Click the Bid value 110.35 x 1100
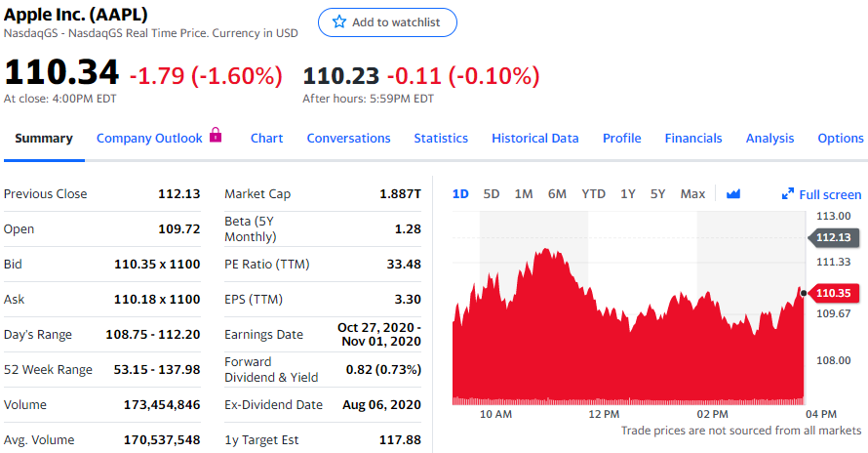 pos(157,264)
